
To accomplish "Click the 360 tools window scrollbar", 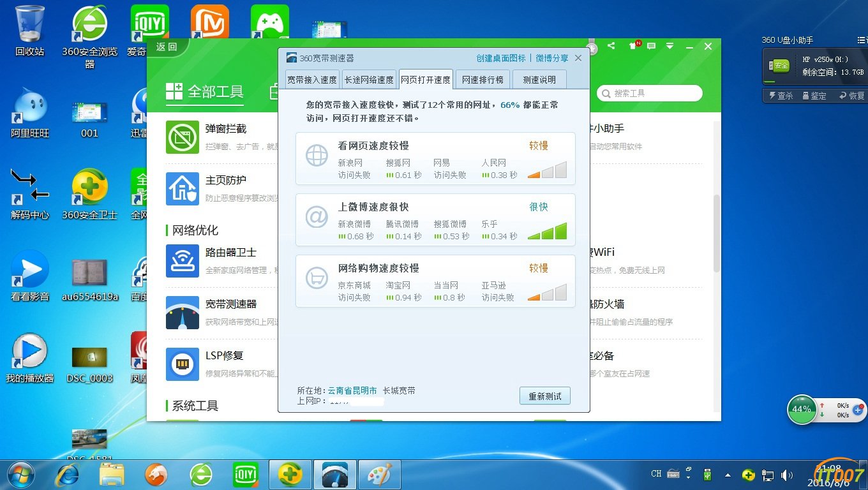I will click(x=717, y=233).
